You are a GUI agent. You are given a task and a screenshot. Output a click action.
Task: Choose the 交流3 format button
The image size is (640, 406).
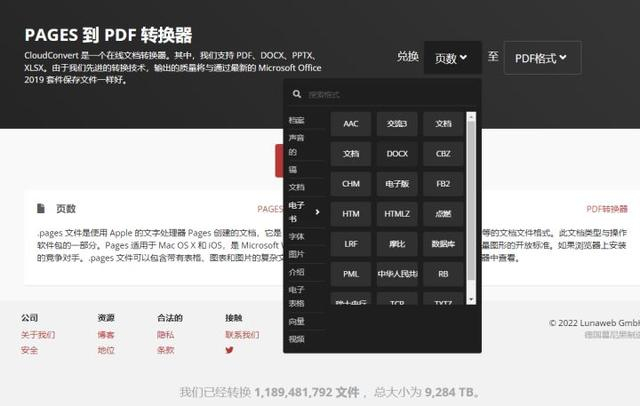click(x=397, y=124)
